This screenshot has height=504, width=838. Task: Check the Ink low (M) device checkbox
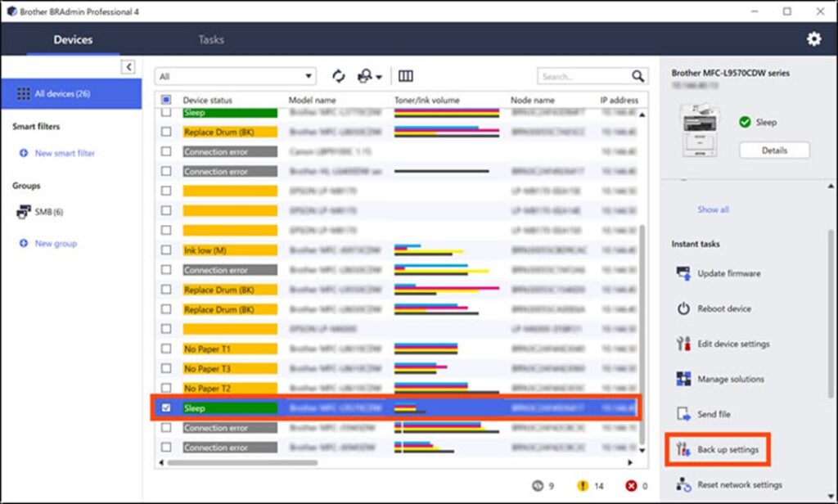tap(167, 250)
